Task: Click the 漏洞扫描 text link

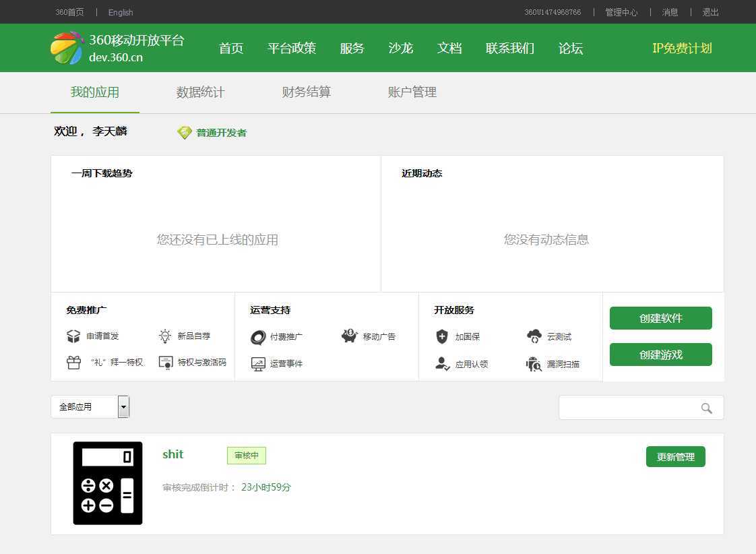Action: tap(563, 365)
